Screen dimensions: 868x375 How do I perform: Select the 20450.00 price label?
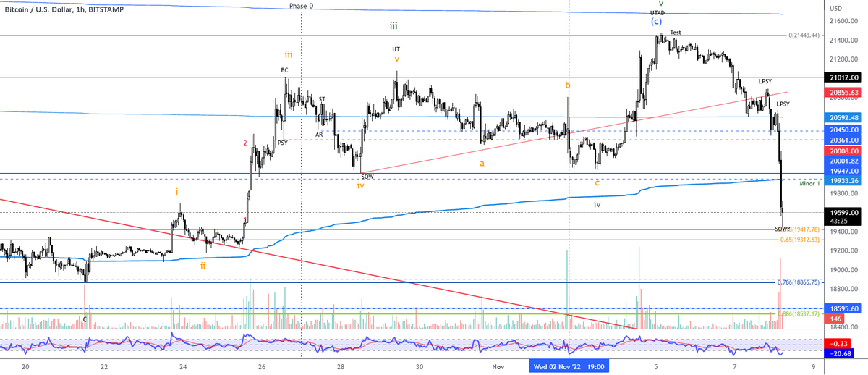click(x=844, y=130)
